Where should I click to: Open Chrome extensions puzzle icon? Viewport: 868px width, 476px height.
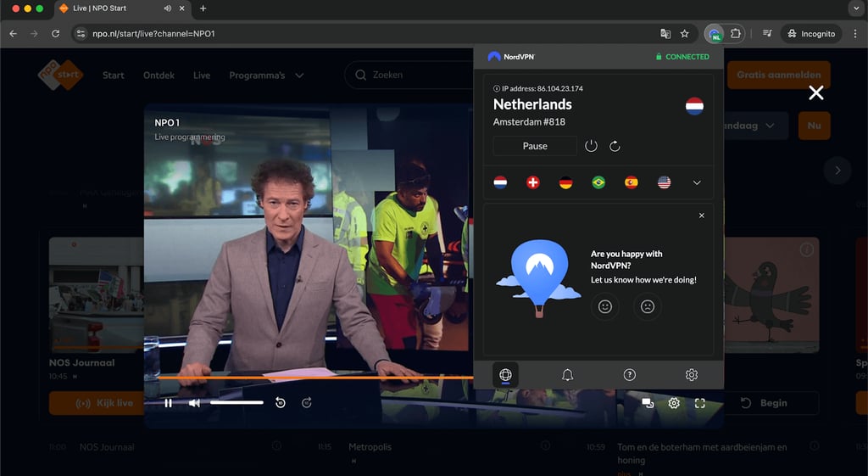(x=736, y=34)
